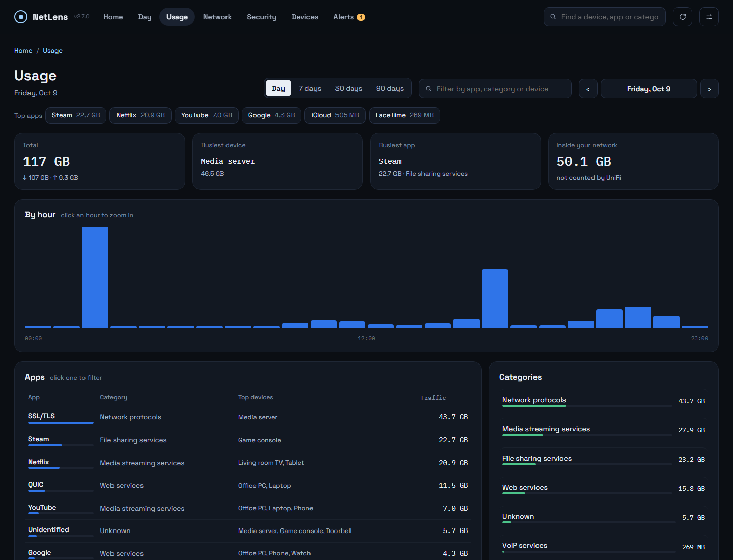733x560 pixels.
Task: Switch to the Network tab
Action: (x=217, y=17)
